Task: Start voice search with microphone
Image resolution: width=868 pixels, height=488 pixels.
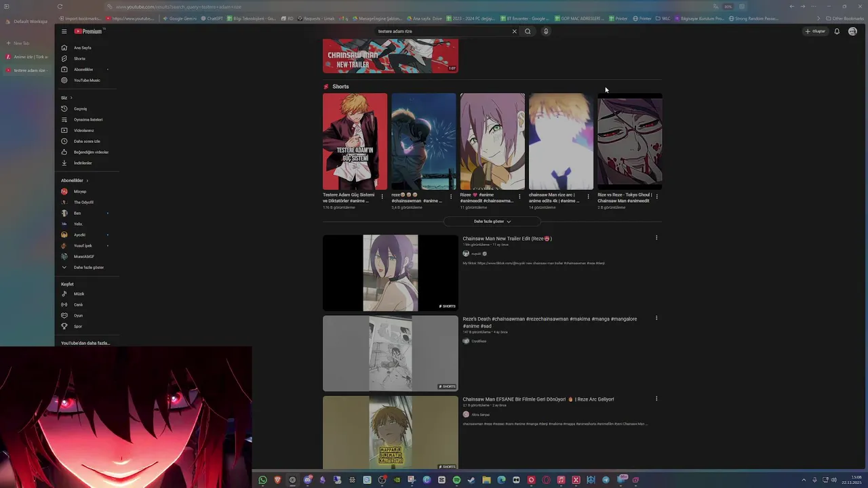Action: pyautogui.click(x=546, y=31)
